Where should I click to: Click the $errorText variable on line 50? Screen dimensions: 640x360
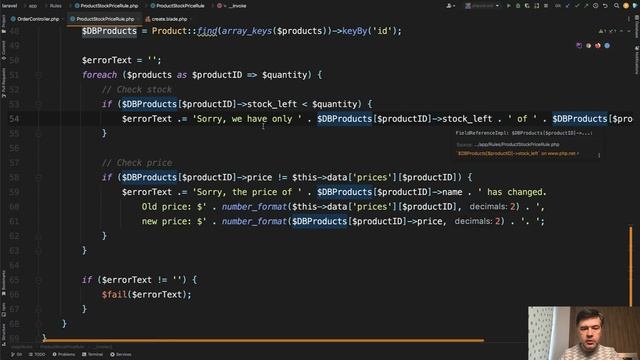(x=107, y=60)
